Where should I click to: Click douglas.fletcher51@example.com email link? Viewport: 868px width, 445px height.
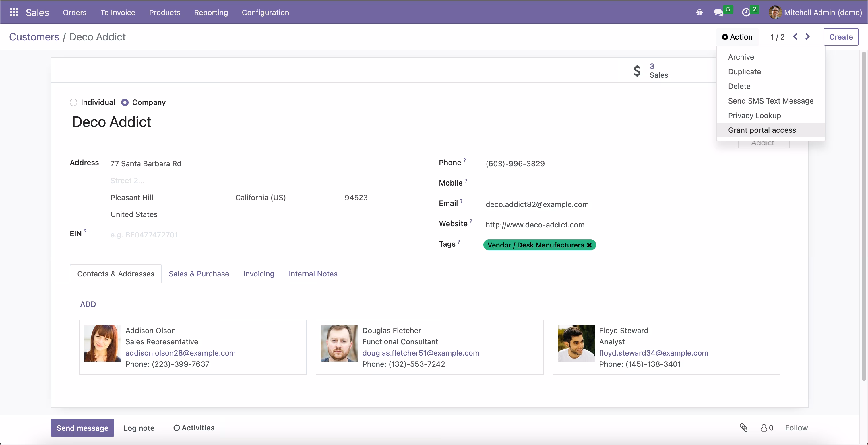tap(421, 353)
